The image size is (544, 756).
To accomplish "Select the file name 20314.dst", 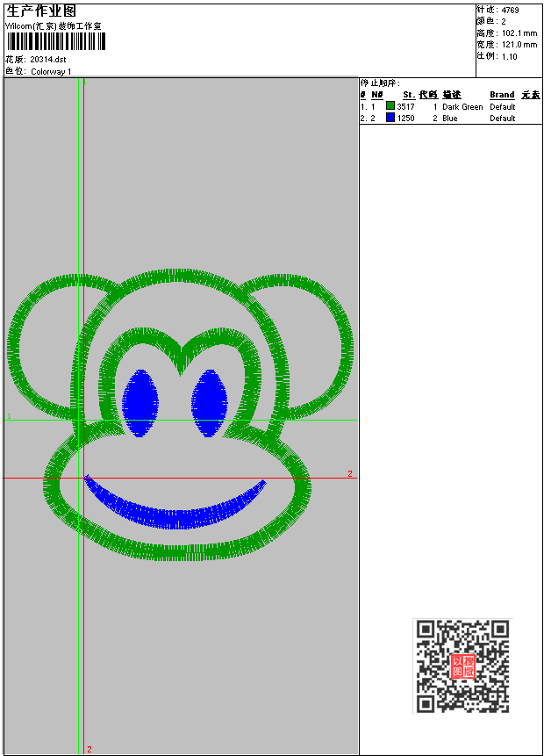I will 48,60.
